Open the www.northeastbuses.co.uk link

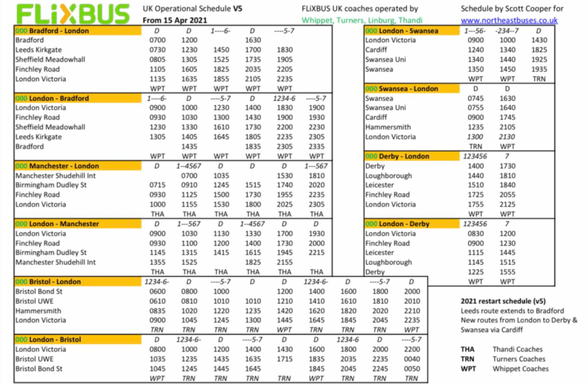(x=509, y=20)
